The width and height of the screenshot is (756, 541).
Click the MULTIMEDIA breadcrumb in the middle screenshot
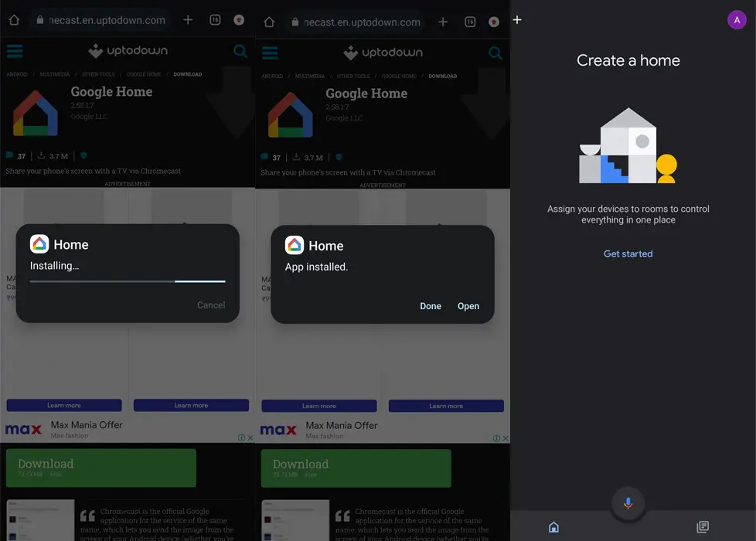coord(310,77)
